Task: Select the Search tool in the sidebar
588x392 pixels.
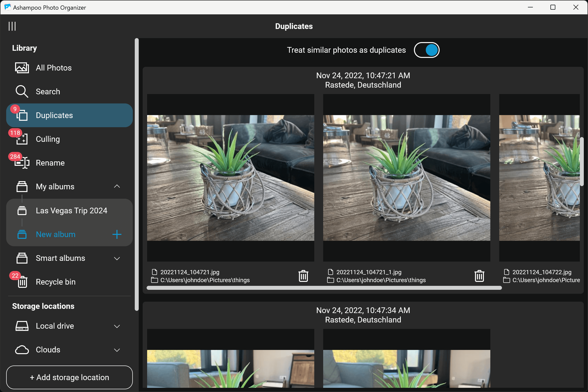Action: point(48,91)
